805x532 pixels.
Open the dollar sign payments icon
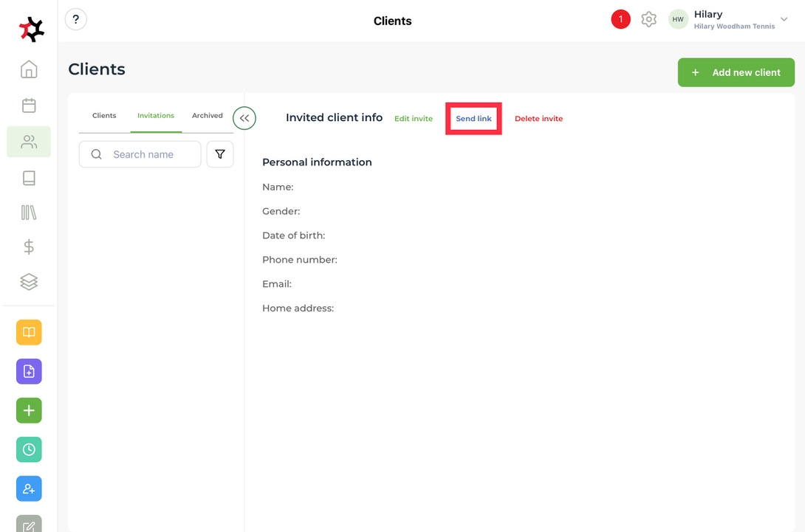coord(29,247)
